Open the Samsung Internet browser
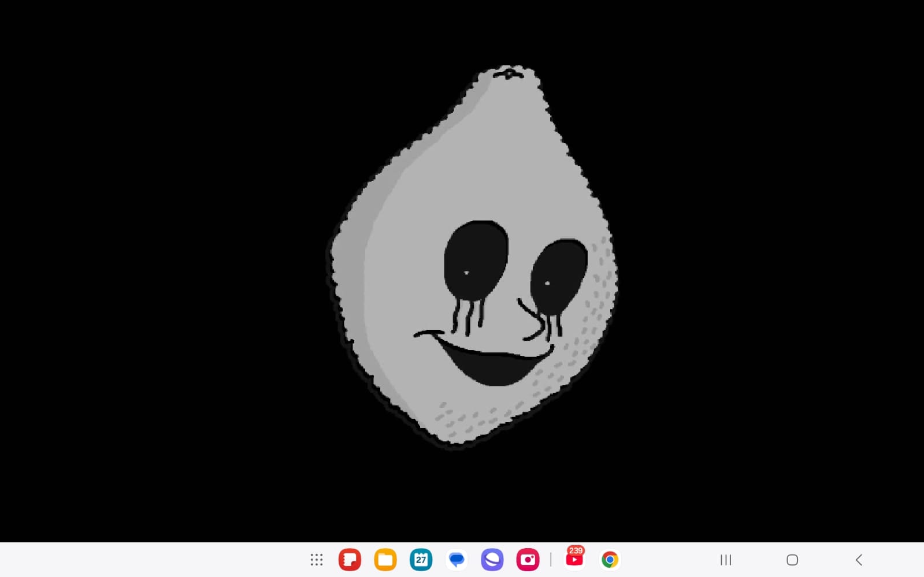 [x=492, y=560]
